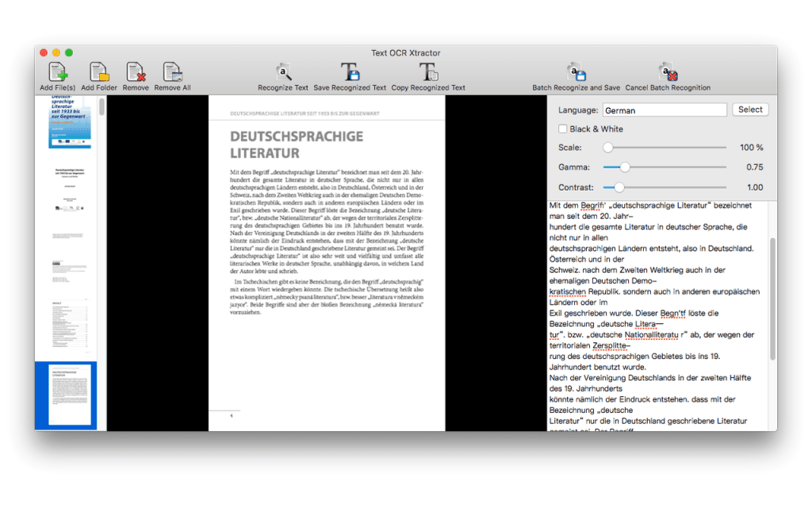Click the Add File(s) icon
812x508 pixels.
coord(56,73)
